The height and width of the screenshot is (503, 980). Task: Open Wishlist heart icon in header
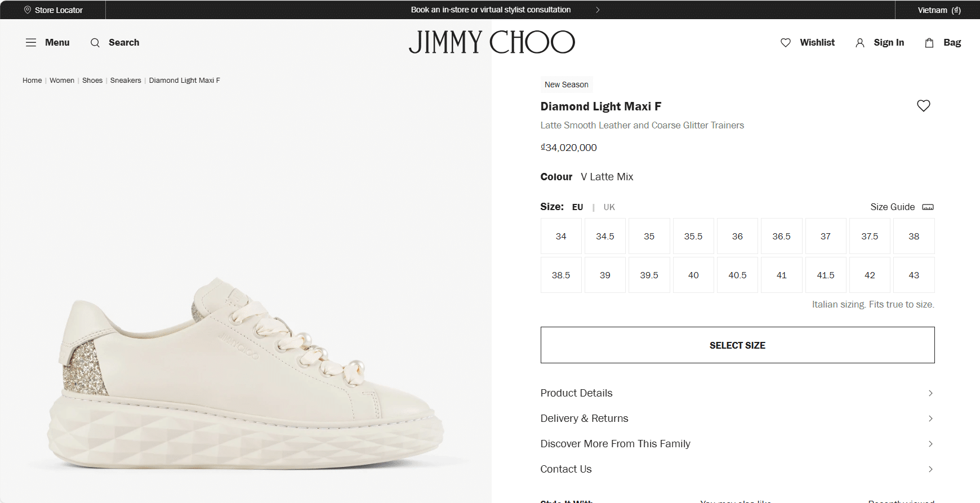coord(786,43)
